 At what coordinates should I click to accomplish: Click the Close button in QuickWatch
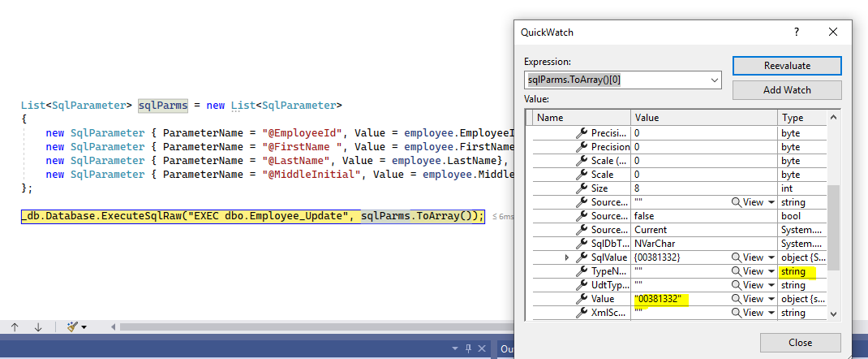[801, 343]
